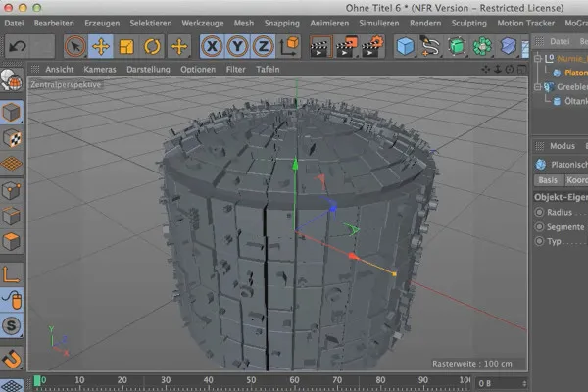The width and height of the screenshot is (588, 392).
Task: Open the Cube primitive object icon
Action: click(405, 46)
